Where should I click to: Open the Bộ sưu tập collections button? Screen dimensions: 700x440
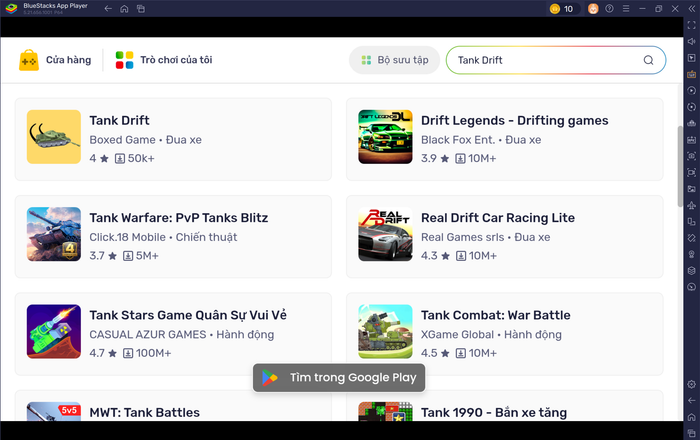tap(395, 60)
